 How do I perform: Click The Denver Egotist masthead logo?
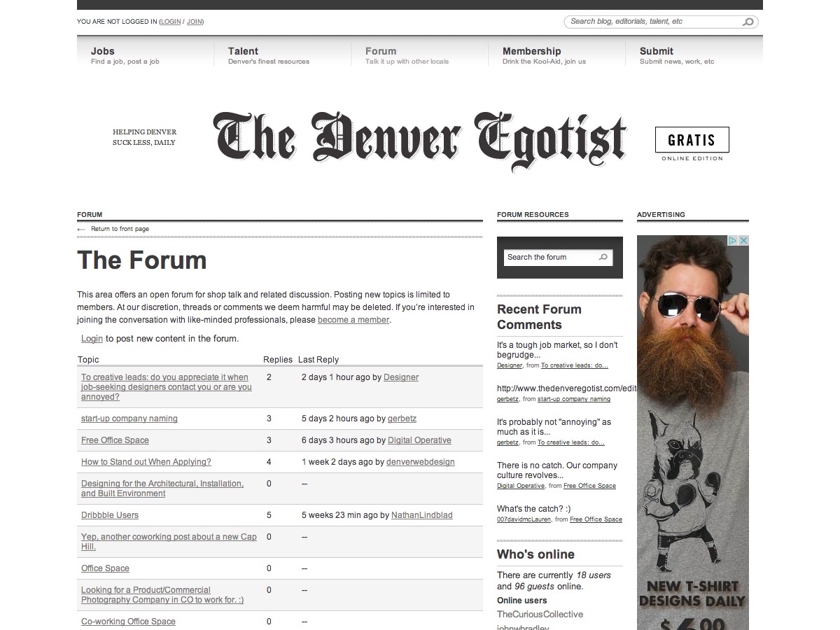click(x=420, y=141)
